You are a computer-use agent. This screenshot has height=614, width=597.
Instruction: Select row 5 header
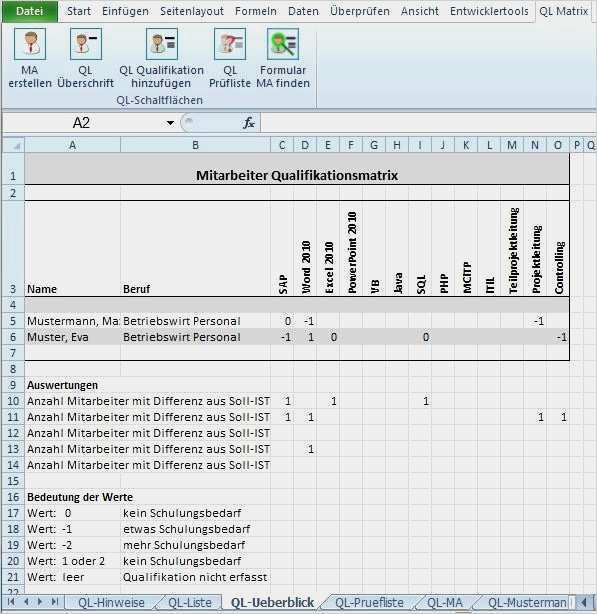click(x=13, y=321)
